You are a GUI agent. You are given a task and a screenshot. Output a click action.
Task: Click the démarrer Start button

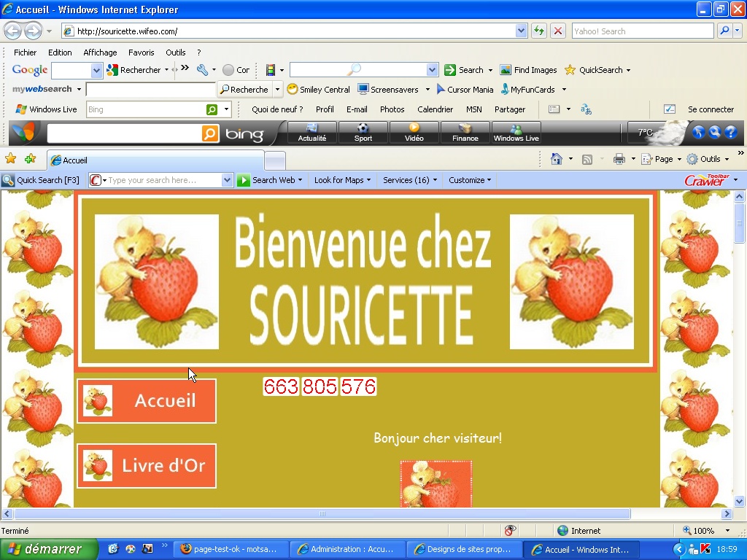pos(49,549)
